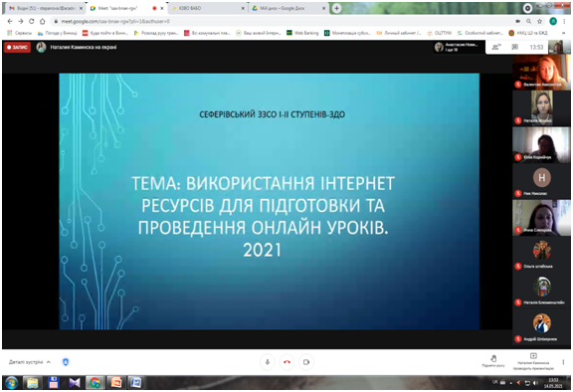Go back in browser history
The height and width of the screenshot is (392, 573).
tap(10, 21)
